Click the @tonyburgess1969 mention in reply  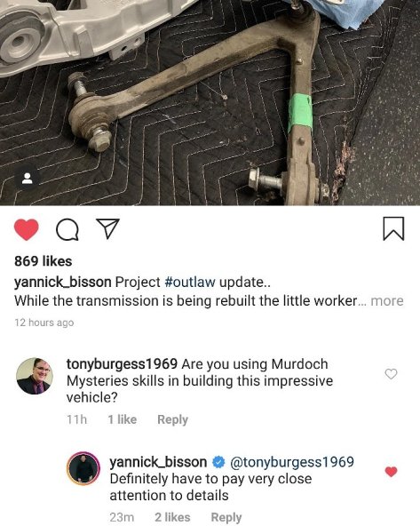292,462
